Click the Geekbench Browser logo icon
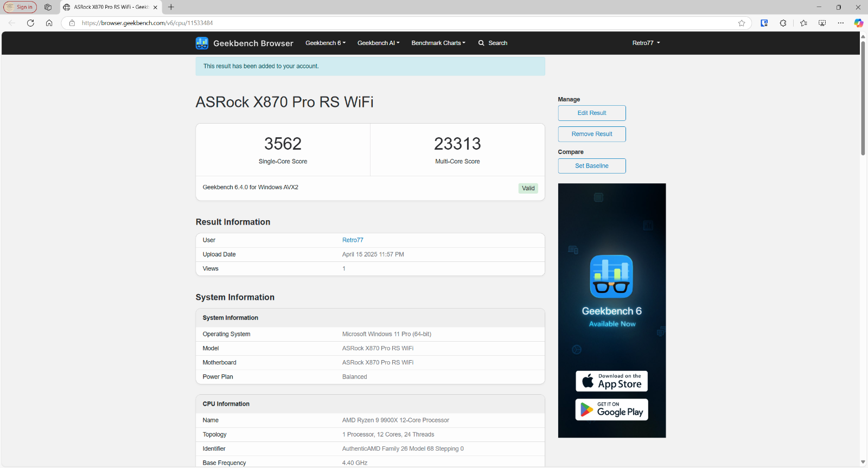This screenshot has width=868, height=468. [202, 43]
